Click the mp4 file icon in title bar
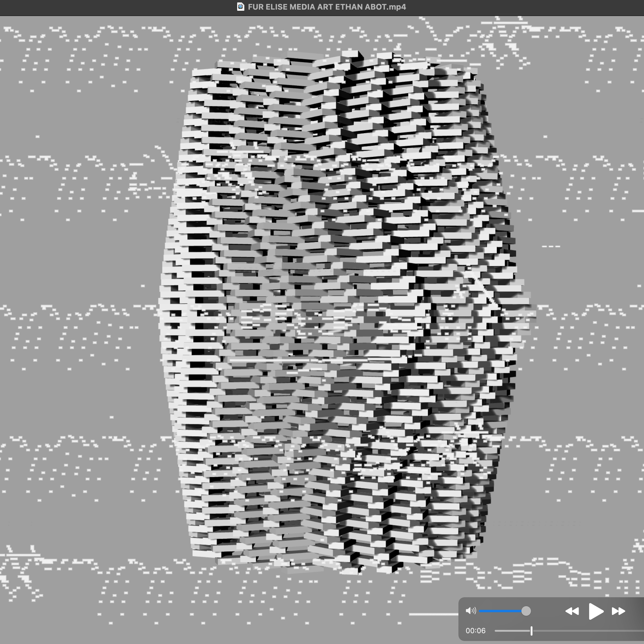Screen dimensions: 644x644 pos(240,7)
